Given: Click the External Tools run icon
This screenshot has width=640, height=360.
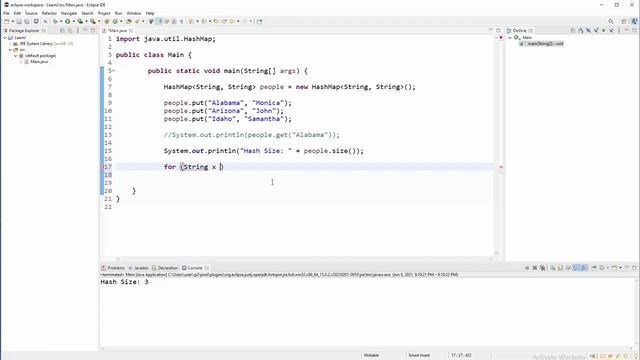Looking at the screenshot, I should [93, 21].
